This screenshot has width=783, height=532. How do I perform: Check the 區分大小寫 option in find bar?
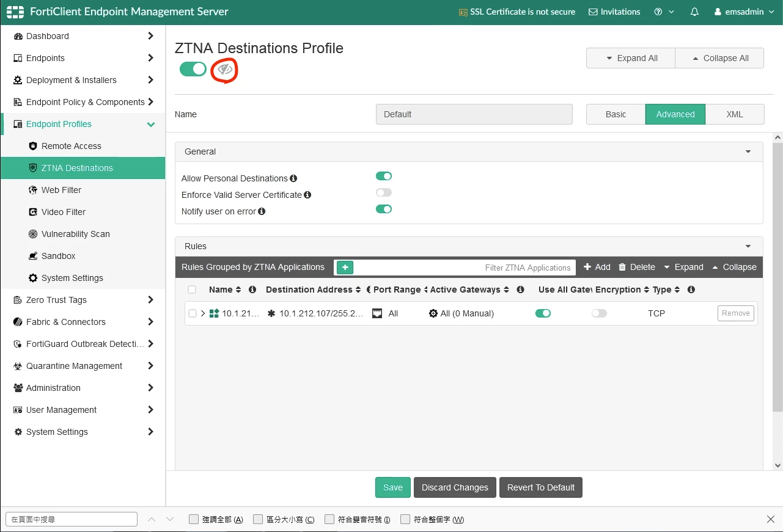click(258, 519)
